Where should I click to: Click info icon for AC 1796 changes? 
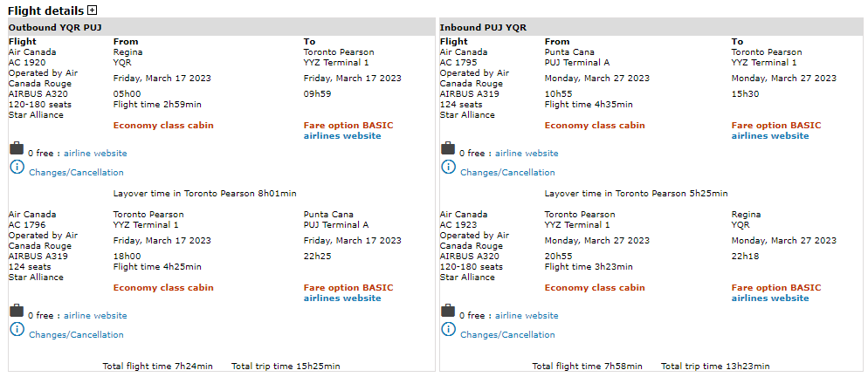coord(17,329)
